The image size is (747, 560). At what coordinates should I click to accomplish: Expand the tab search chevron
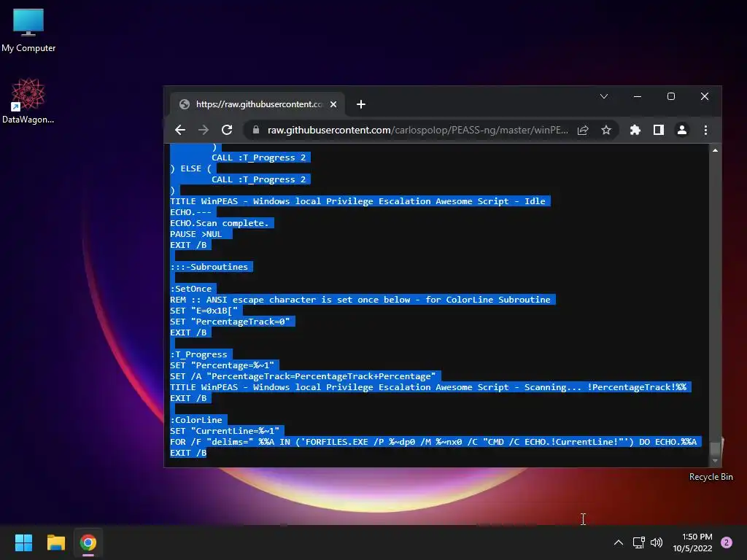coord(603,97)
